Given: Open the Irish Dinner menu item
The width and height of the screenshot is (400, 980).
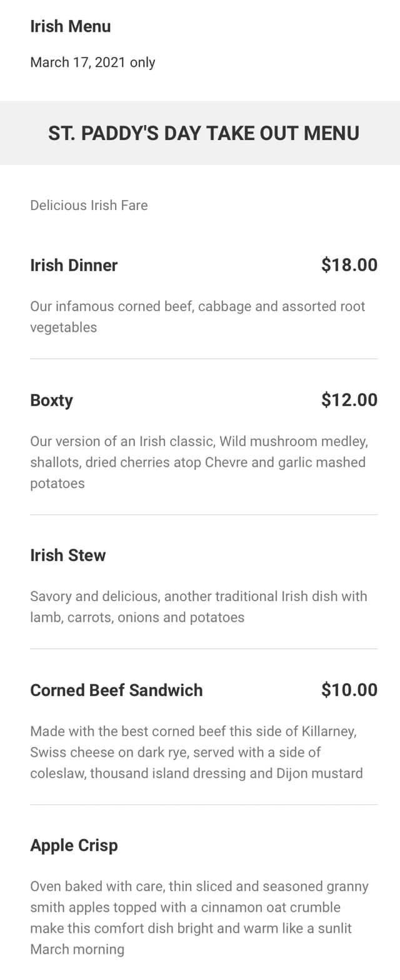Looking at the screenshot, I should tap(74, 265).
